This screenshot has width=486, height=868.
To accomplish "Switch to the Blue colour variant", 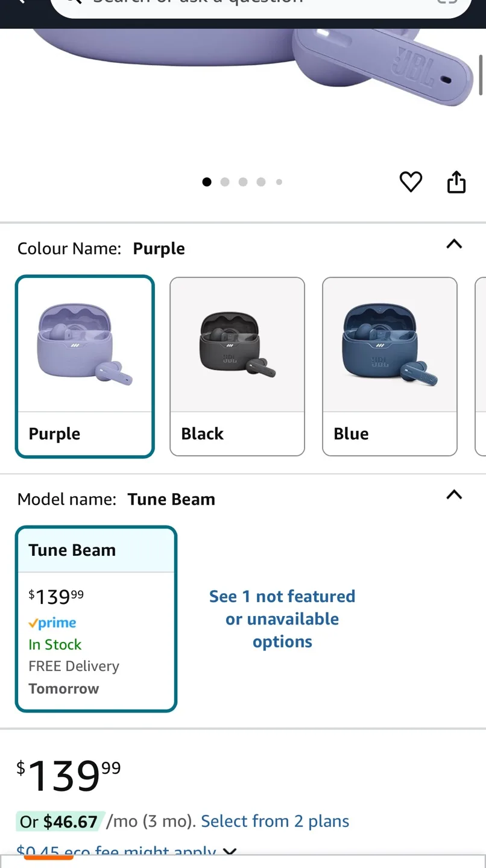I will (x=390, y=365).
